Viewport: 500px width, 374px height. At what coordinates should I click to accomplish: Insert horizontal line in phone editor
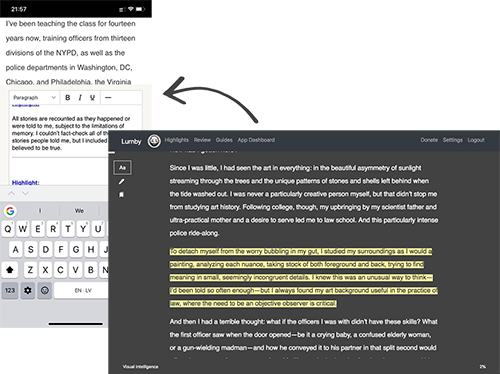click(108, 98)
